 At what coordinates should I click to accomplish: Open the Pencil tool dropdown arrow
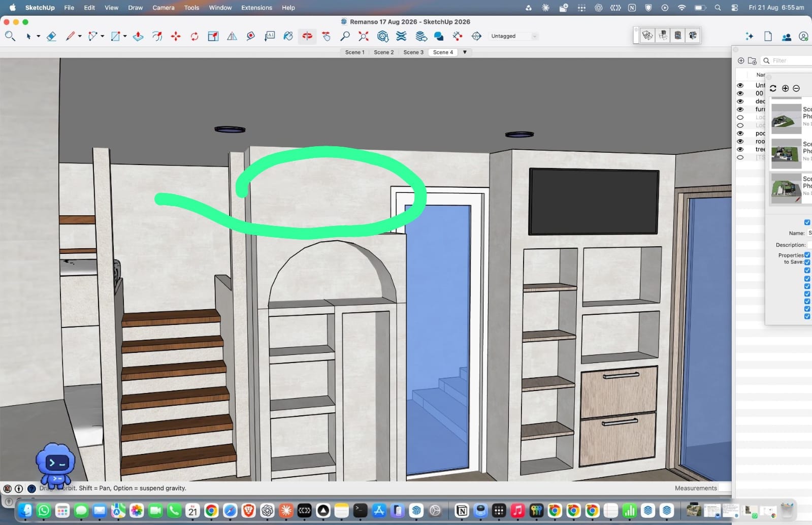pyautogui.click(x=80, y=36)
